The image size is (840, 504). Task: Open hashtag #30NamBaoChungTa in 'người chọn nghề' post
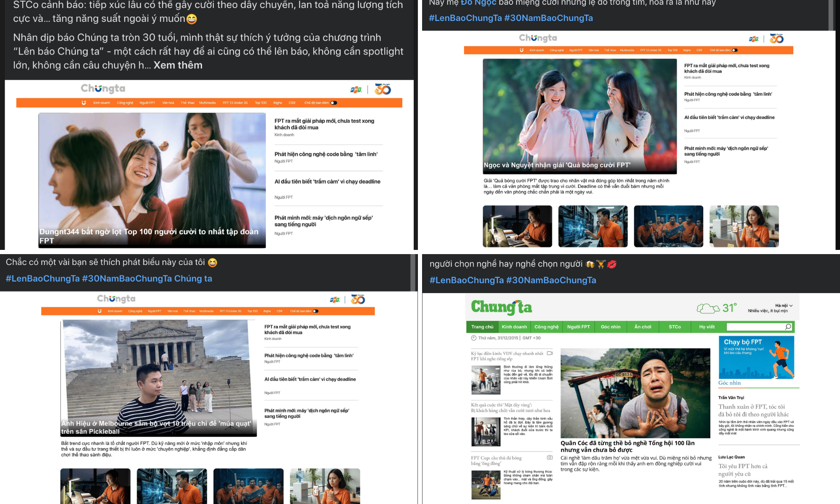pos(551,280)
